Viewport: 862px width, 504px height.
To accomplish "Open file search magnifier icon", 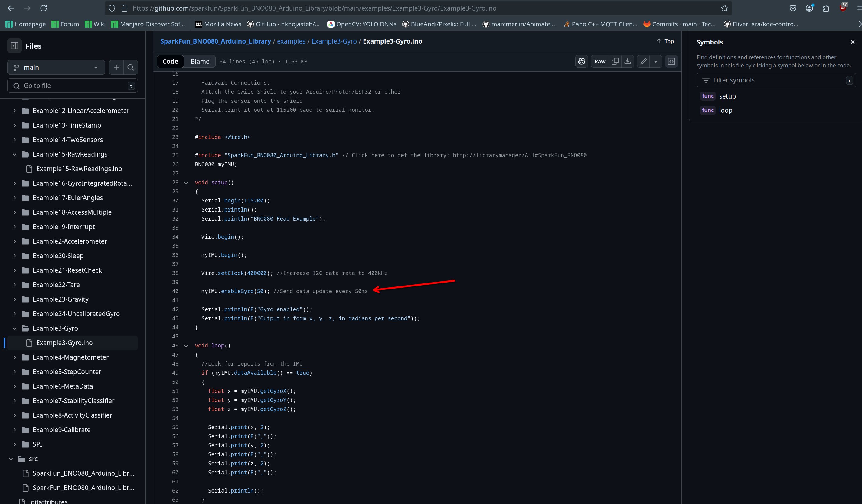I will pos(131,67).
